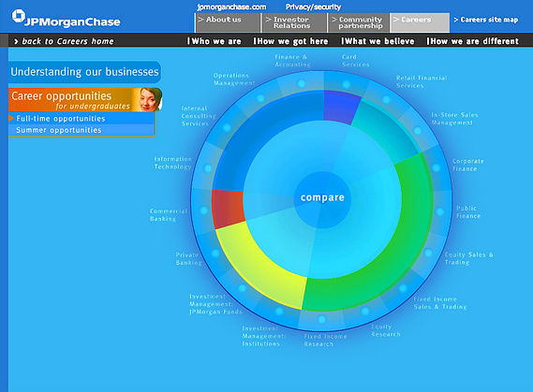Click the wheel dot for Finance & Accounting

click(301, 83)
